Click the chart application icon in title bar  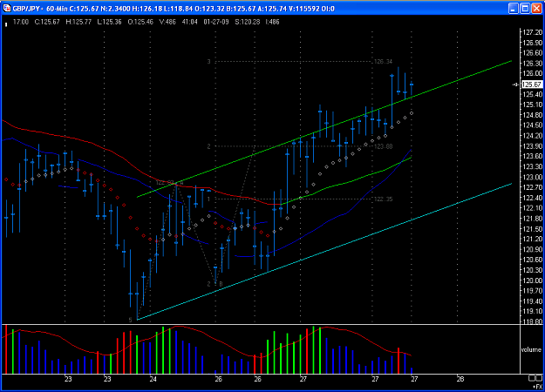(x=7, y=9)
